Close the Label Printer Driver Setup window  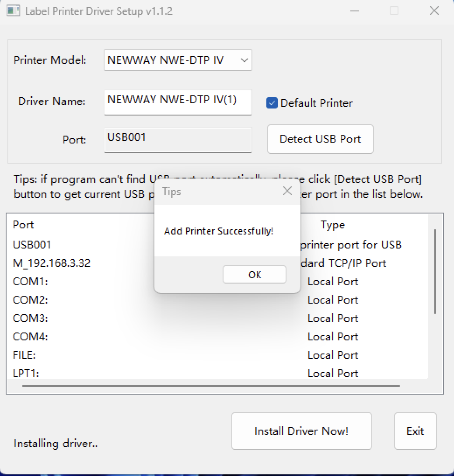pyautogui.click(x=434, y=11)
